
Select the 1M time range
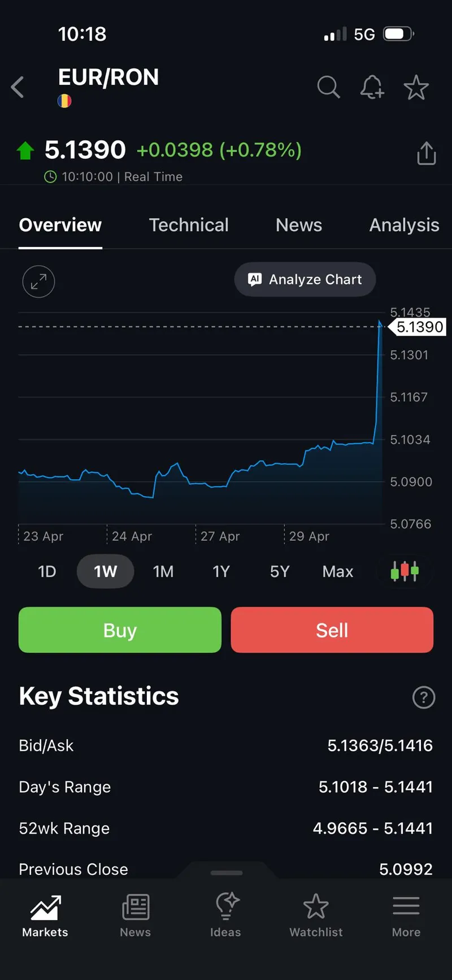pos(163,571)
